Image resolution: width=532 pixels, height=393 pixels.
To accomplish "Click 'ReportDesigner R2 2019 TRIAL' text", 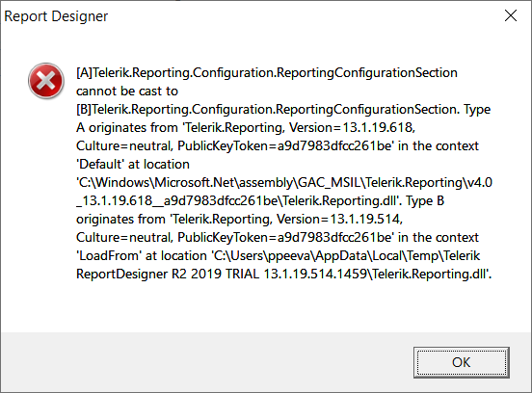I will [168, 274].
